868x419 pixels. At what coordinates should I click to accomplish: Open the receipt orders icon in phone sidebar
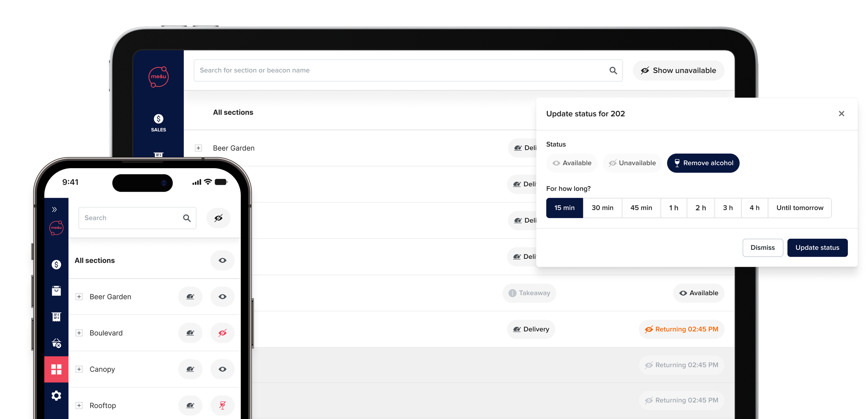click(x=56, y=317)
